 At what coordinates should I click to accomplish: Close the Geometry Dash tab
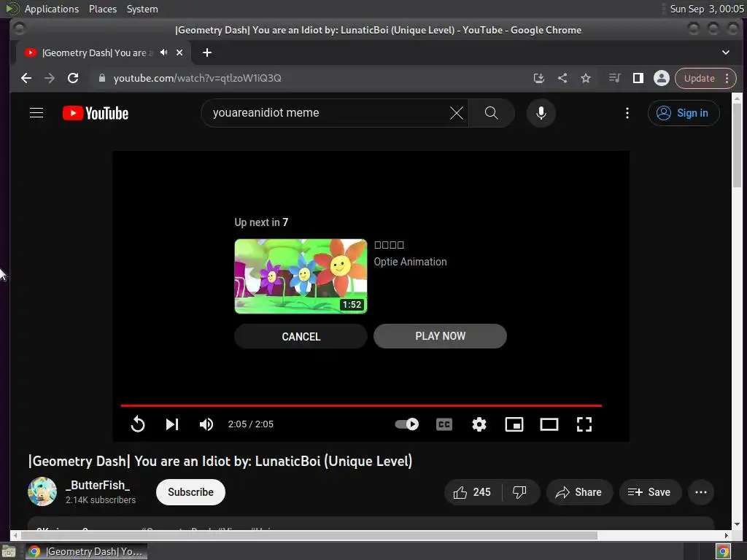(179, 52)
